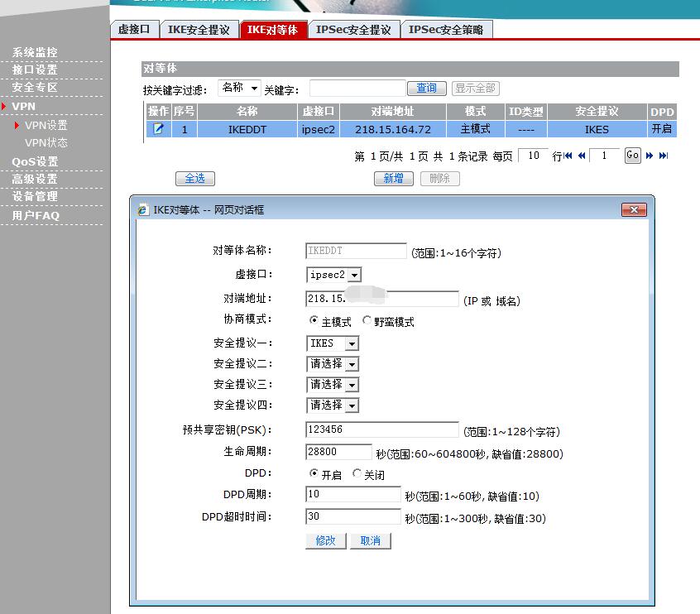Go to the first page of records
The image size is (700, 614).
point(569,156)
